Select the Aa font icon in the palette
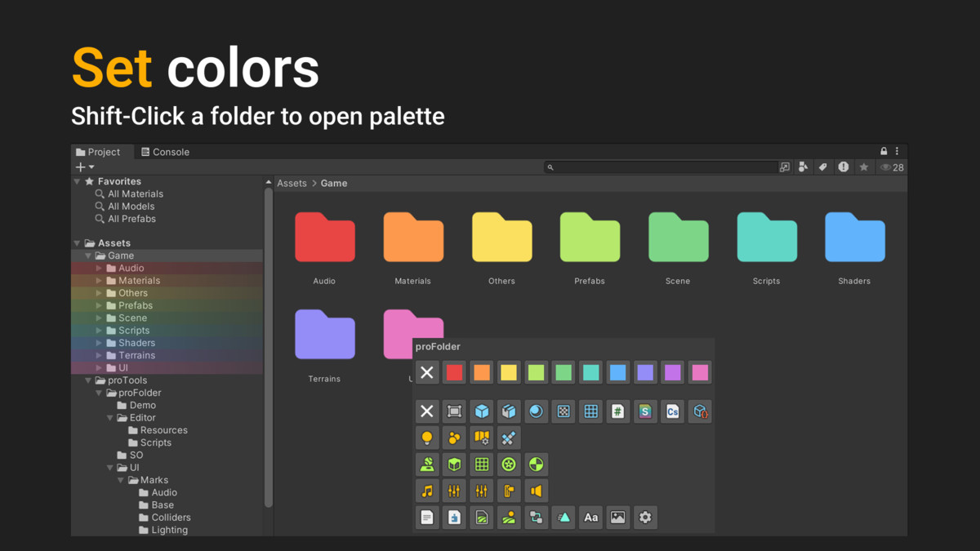The width and height of the screenshot is (980, 551). tap(590, 518)
